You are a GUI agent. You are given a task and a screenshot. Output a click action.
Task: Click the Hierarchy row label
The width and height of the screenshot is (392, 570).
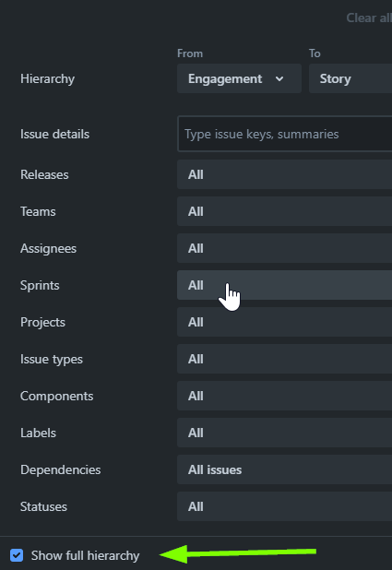pyautogui.click(x=48, y=79)
